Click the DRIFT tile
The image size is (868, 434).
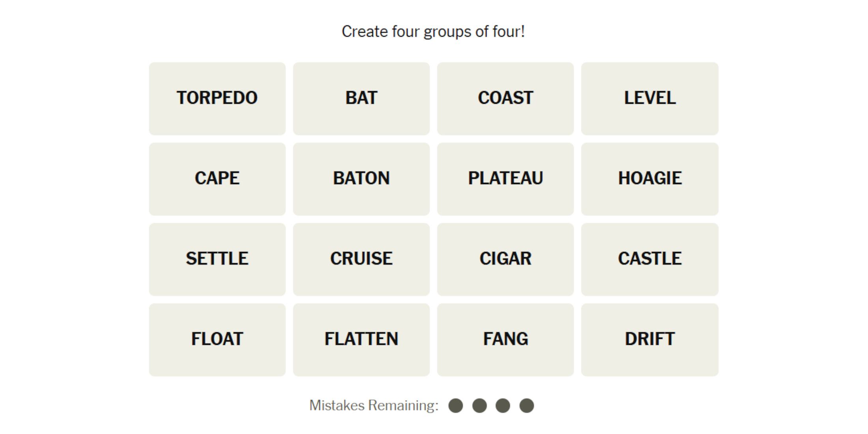click(x=649, y=339)
